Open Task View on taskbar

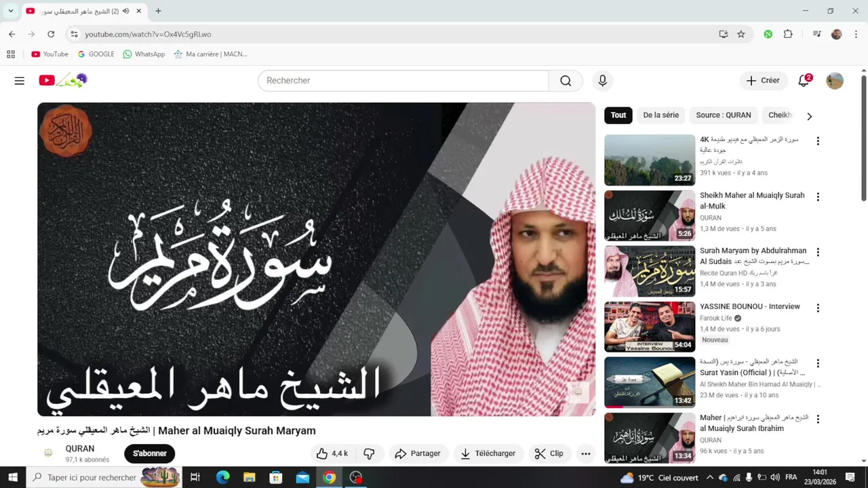(x=195, y=478)
